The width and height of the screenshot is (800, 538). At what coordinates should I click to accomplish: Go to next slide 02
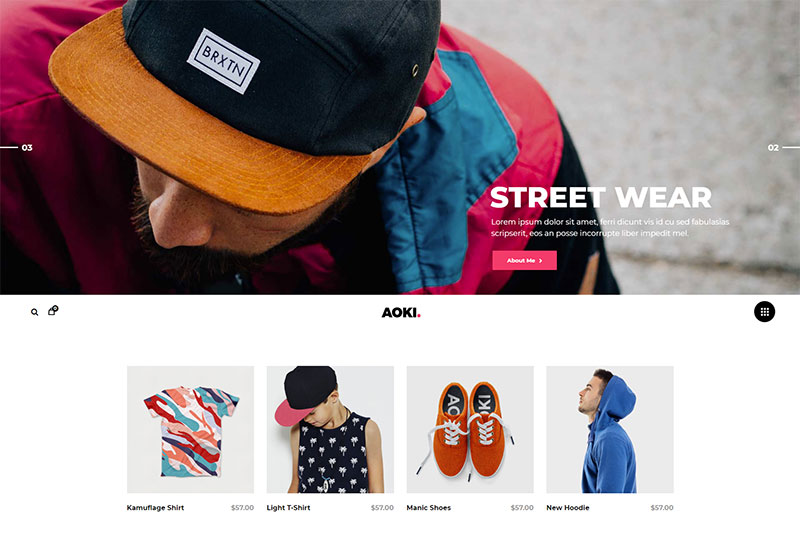[x=783, y=148]
